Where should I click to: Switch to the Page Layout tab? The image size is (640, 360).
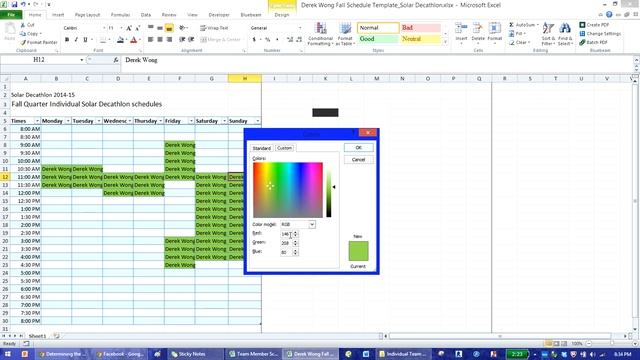[x=87, y=15]
